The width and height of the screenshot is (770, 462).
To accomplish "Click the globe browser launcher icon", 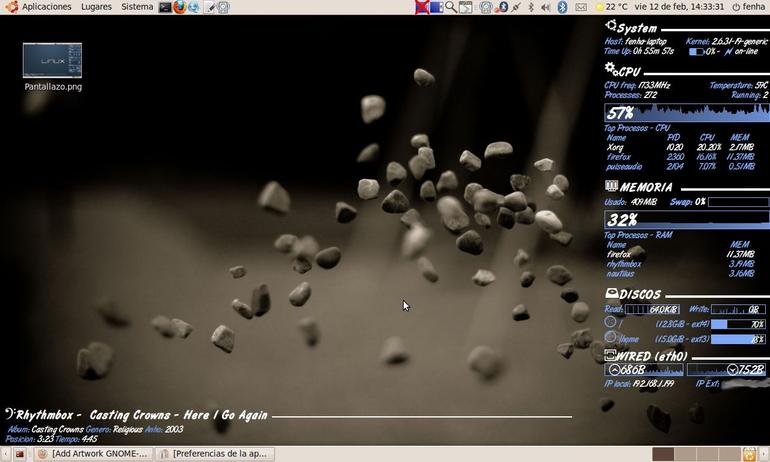I will 194,7.
